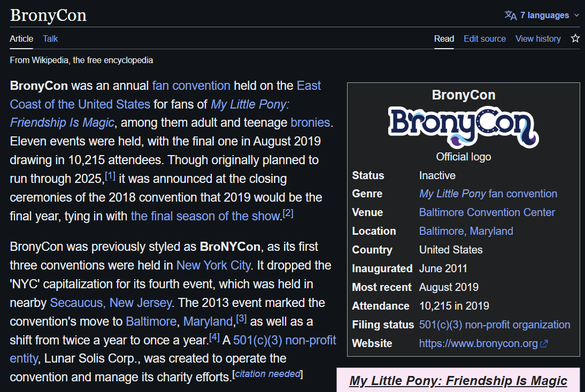Click the language translation icon
Viewport: 585px width, 392px height.
pyautogui.click(x=510, y=16)
